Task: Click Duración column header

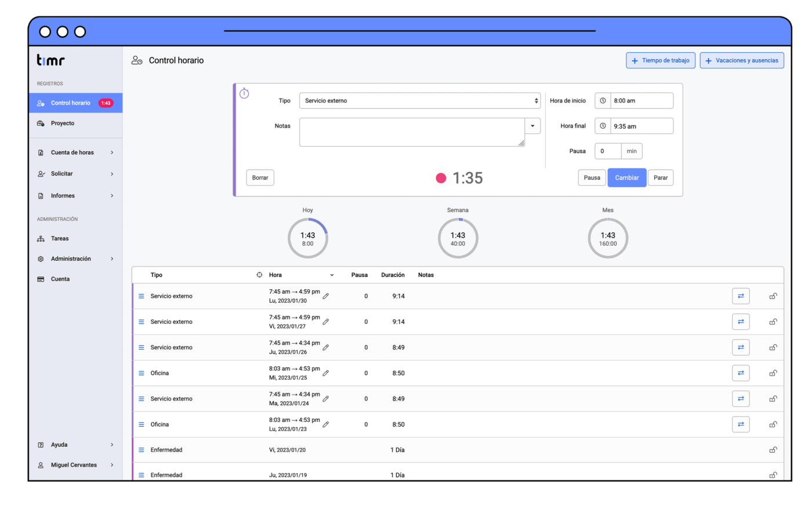Action: tap(393, 275)
